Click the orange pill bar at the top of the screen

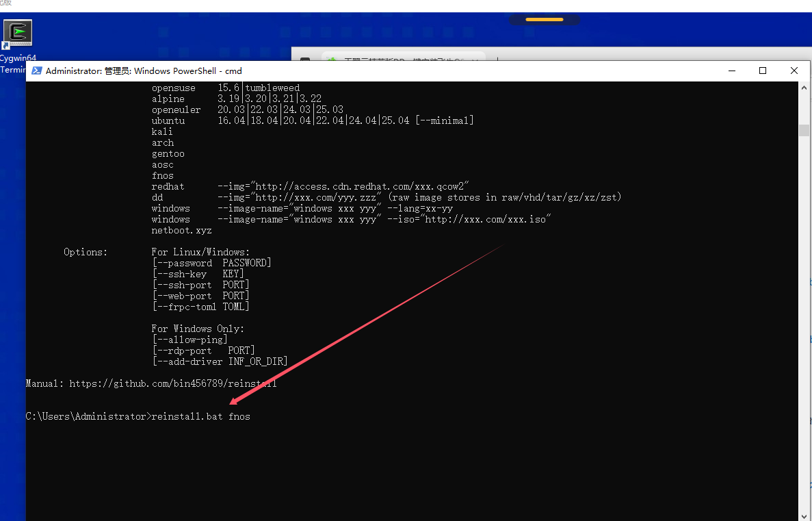click(x=544, y=20)
